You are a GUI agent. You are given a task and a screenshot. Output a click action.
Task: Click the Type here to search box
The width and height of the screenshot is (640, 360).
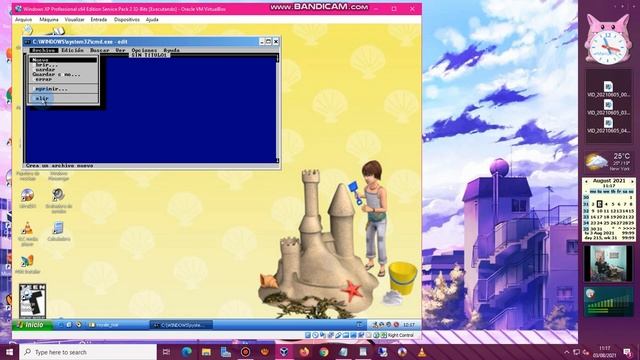point(88,352)
